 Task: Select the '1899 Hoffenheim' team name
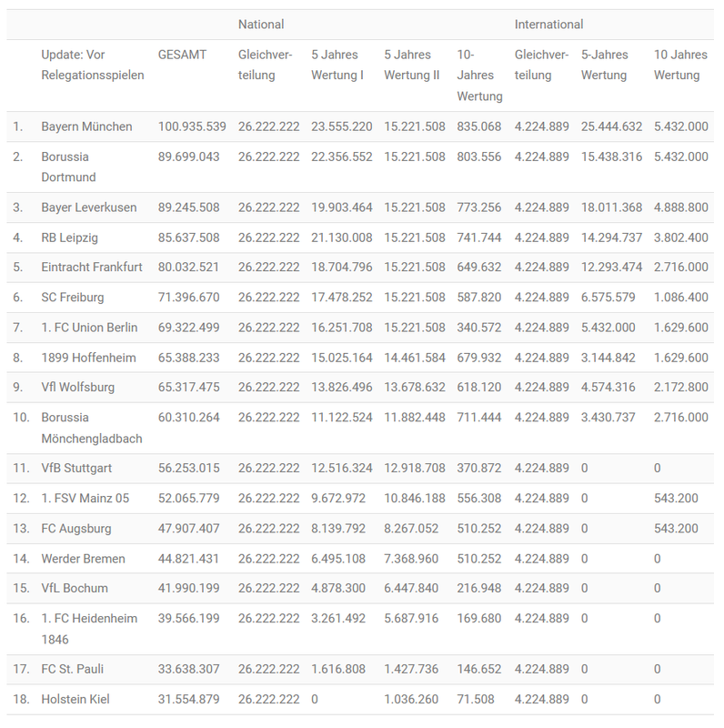coord(88,358)
